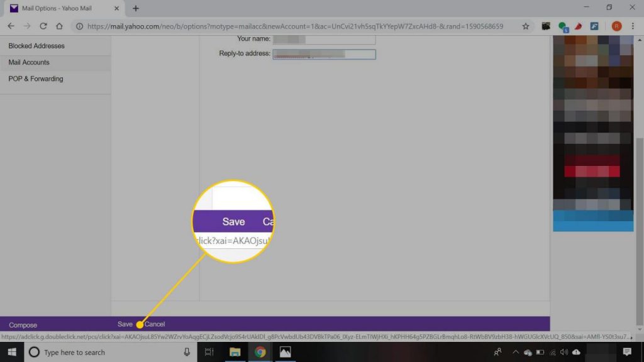
Task: Click the dark clapper extension icon
Action: pyautogui.click(x=546, y=26)
